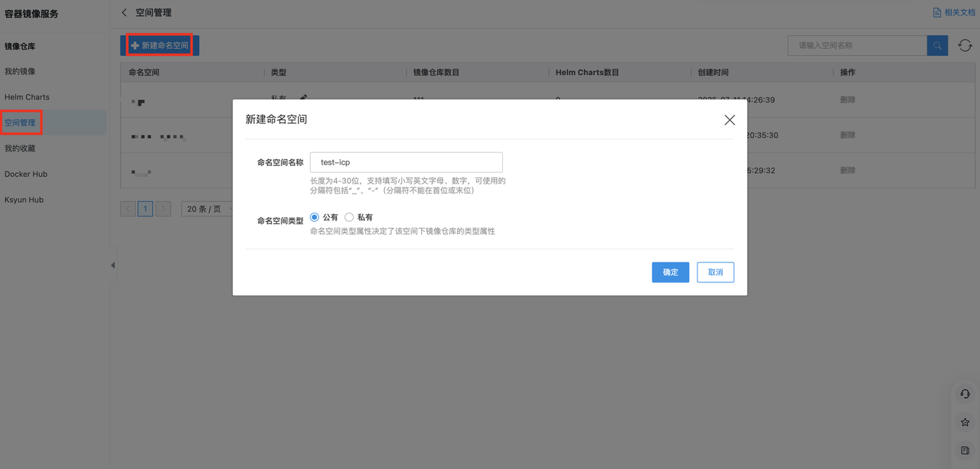Select the 公有 radio button
The image size is (980, 469).
(x=315, y=217)
